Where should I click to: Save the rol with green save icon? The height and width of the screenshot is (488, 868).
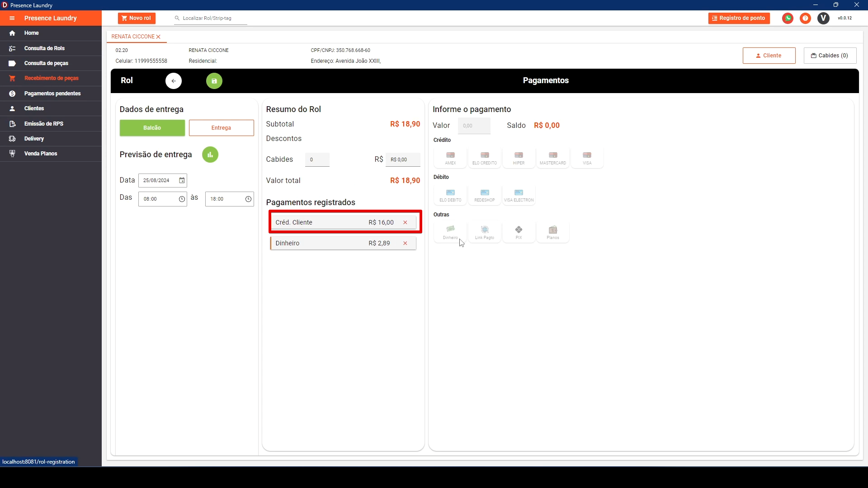(x=214, y=81)
